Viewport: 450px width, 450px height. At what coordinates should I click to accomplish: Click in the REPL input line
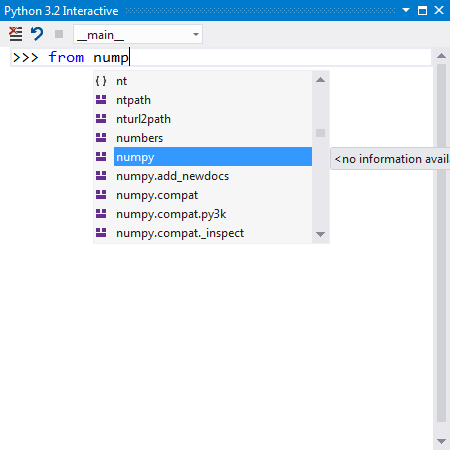221,57
